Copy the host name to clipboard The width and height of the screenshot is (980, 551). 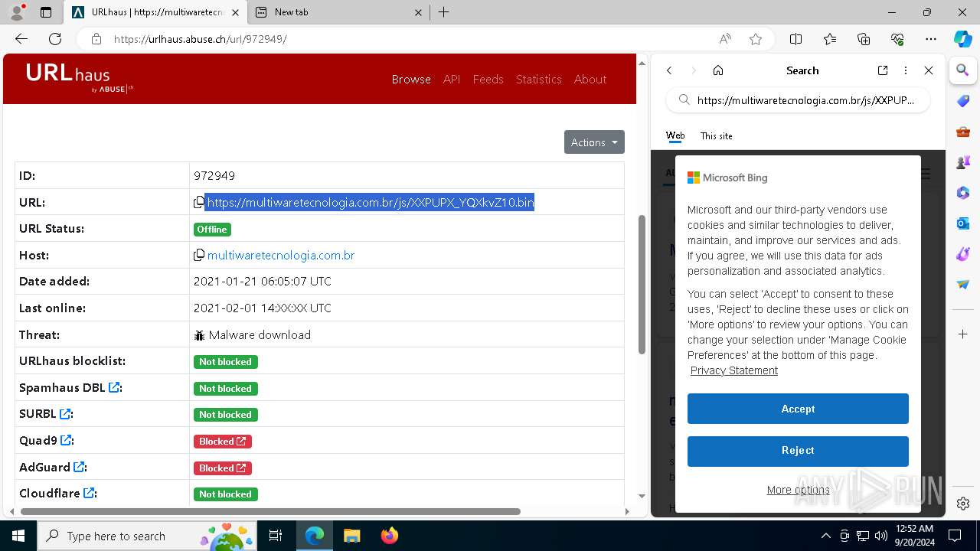[x=199, y=255]
